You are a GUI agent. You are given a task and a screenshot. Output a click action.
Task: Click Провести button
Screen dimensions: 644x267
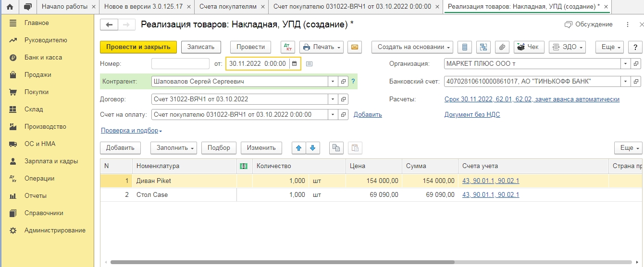pos(250,47)
